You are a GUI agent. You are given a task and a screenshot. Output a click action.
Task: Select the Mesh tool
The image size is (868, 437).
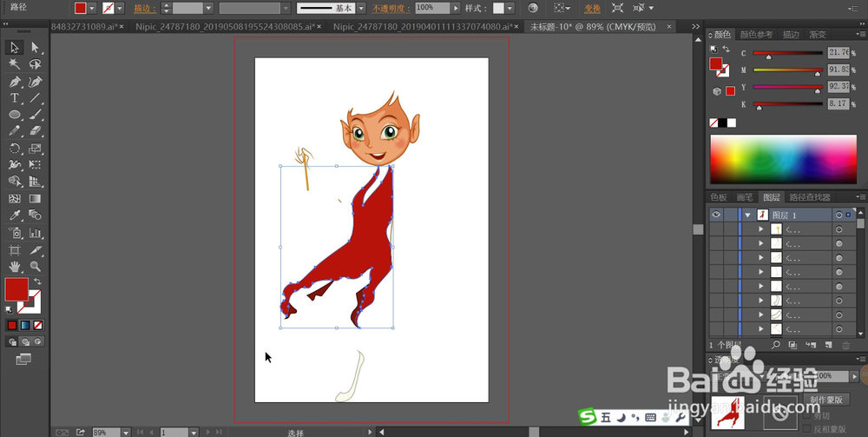pos(15,198)
